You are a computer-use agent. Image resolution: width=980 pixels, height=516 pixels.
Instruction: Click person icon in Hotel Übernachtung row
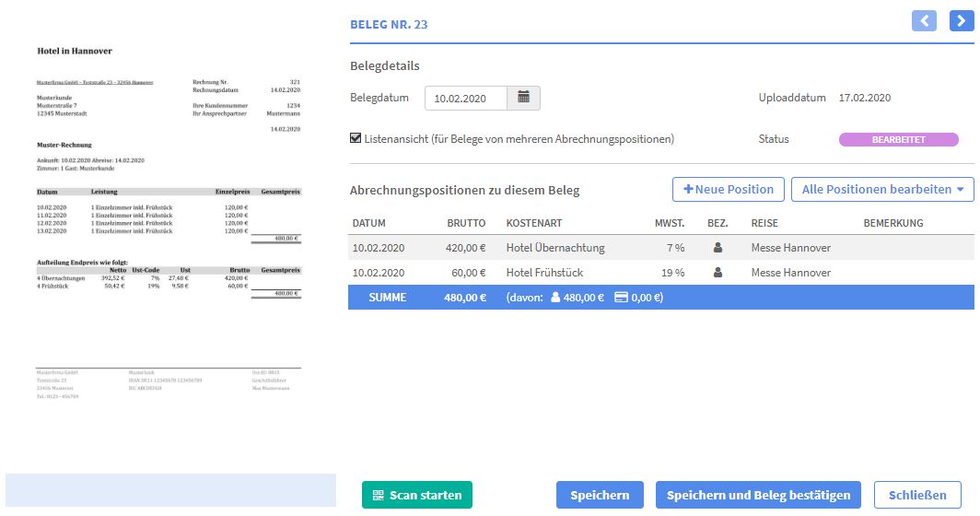point(718,248)
